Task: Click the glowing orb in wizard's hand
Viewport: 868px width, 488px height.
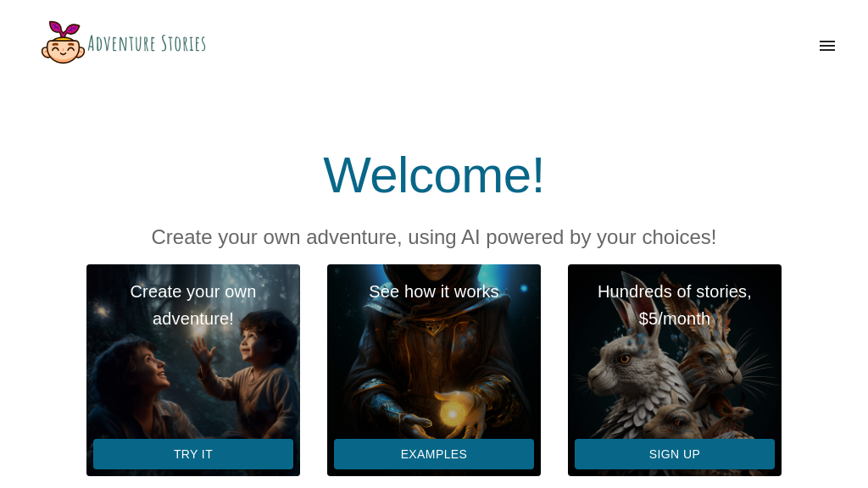Action: pos(453,413)
